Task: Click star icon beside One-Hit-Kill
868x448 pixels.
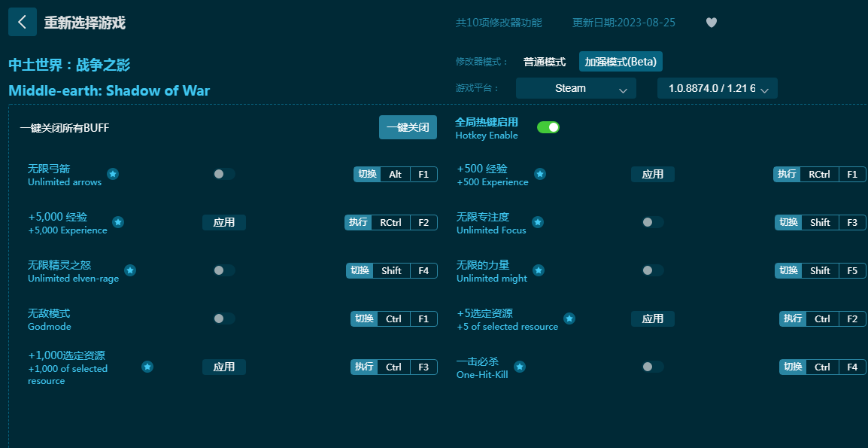Action: (519, 367)
